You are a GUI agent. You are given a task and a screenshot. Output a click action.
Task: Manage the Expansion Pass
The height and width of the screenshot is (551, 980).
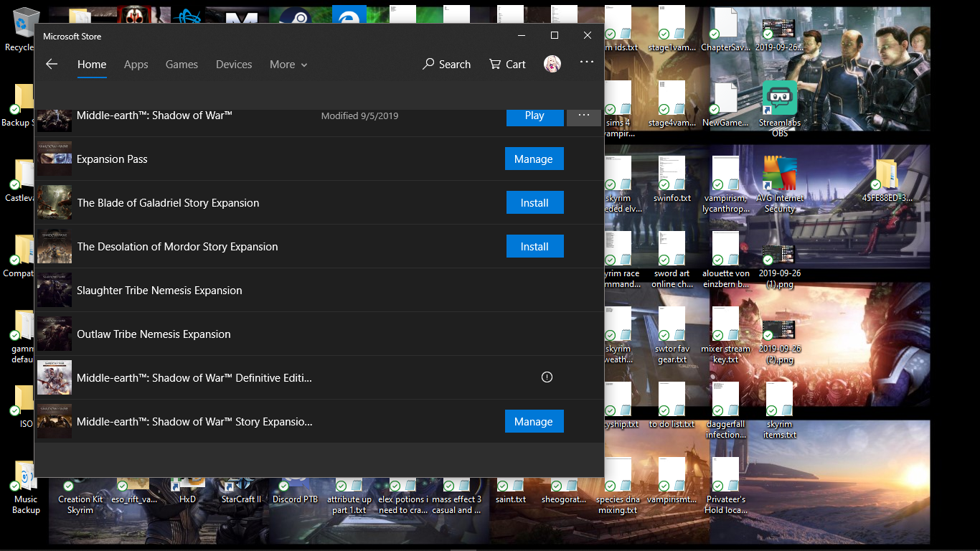[x=534, y=159]
